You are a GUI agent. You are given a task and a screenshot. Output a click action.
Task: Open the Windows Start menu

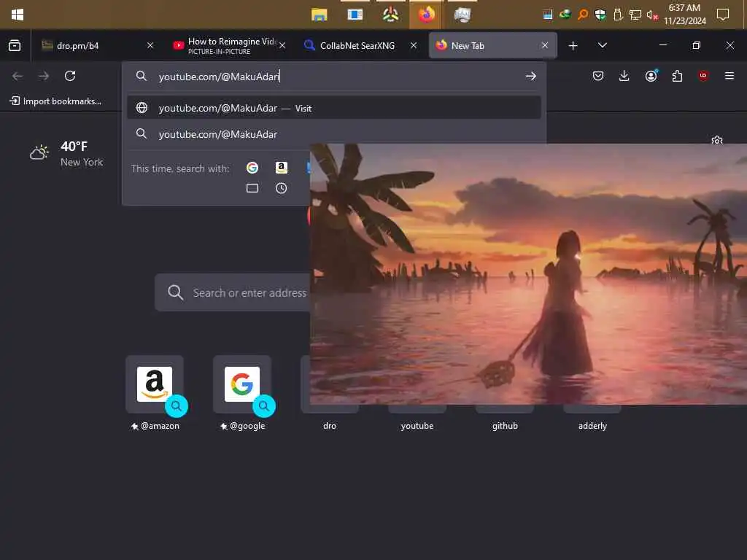coord(18,15)
